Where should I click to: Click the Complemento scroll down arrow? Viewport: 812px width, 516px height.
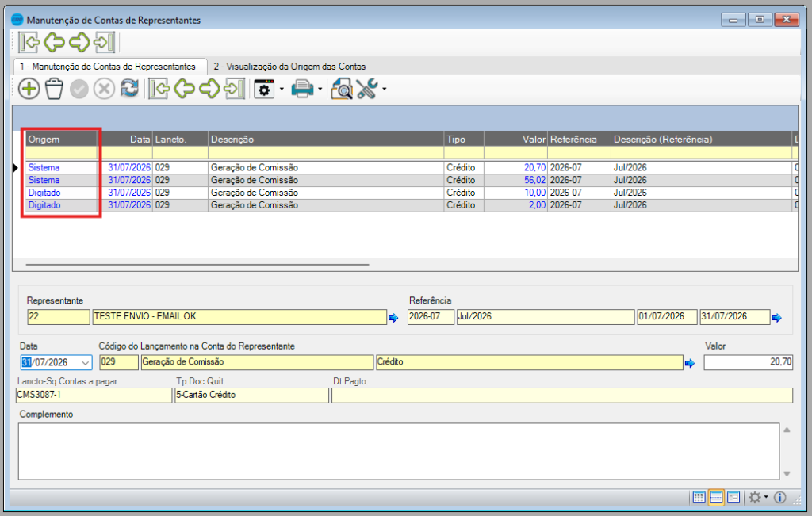point(787,473)
